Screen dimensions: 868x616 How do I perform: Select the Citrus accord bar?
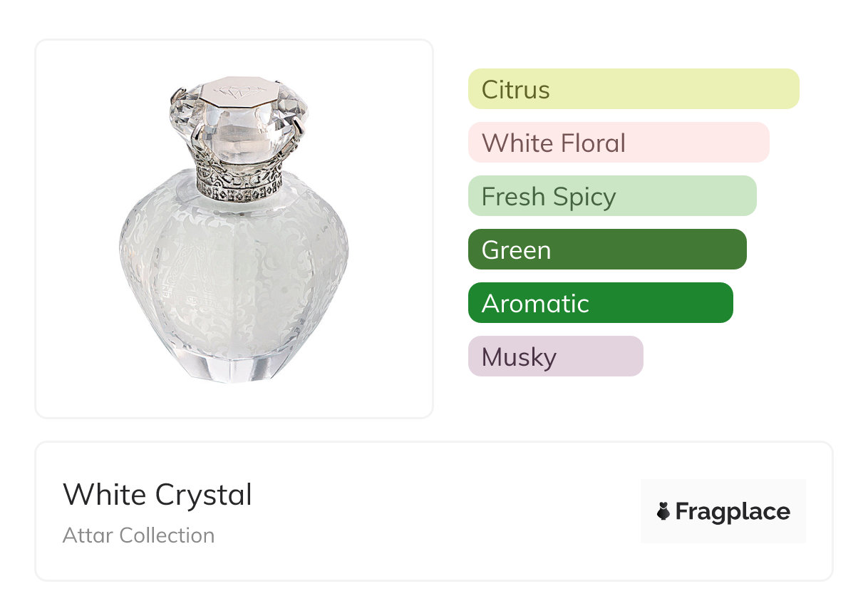click(633, 89)
